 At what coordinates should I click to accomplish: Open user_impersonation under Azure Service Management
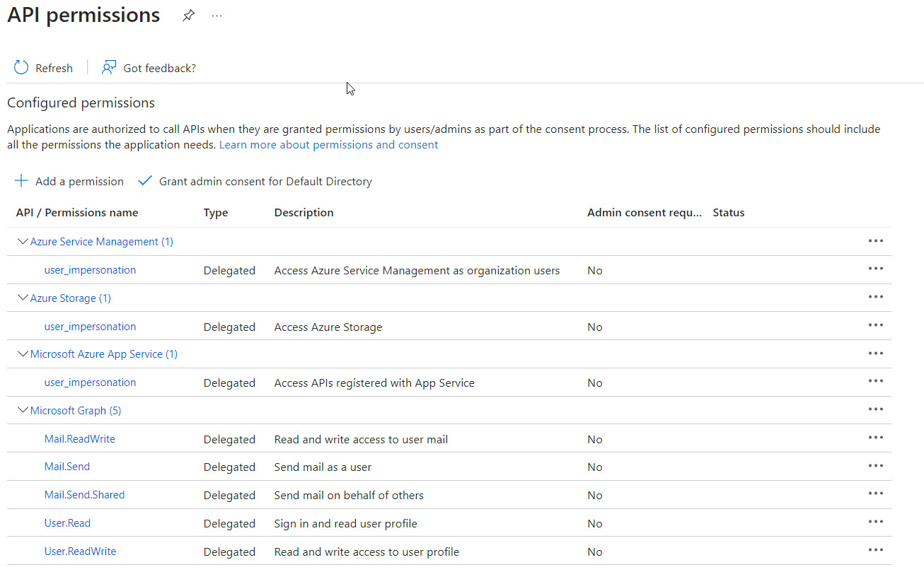pos(90,270)
